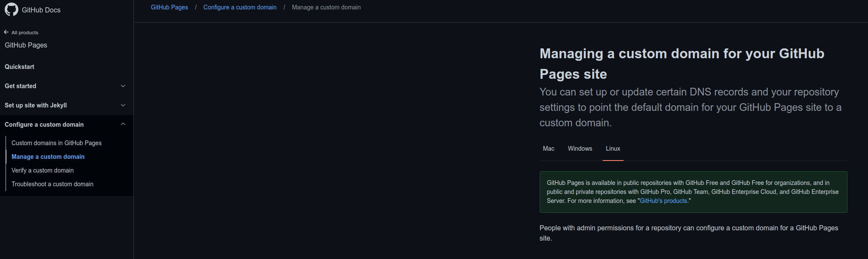Click the back arrow beside All products
This screenshot has width=868, height=259.
[x=6, y=32]
